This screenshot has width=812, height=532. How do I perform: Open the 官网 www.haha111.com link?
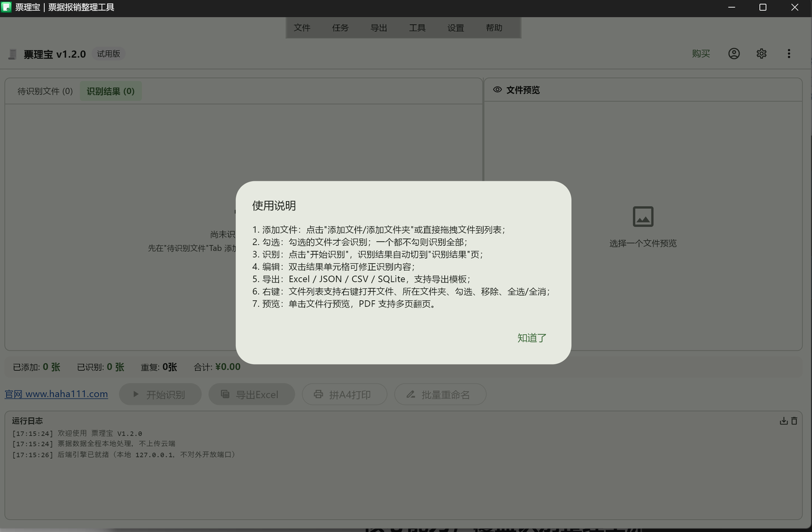(56, 394)
